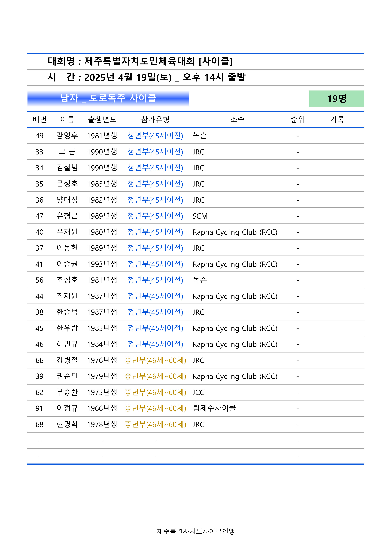Select the blue 남자 _ 도로독주 사이클 banner

pyautogui.click(x=108, y=98)
